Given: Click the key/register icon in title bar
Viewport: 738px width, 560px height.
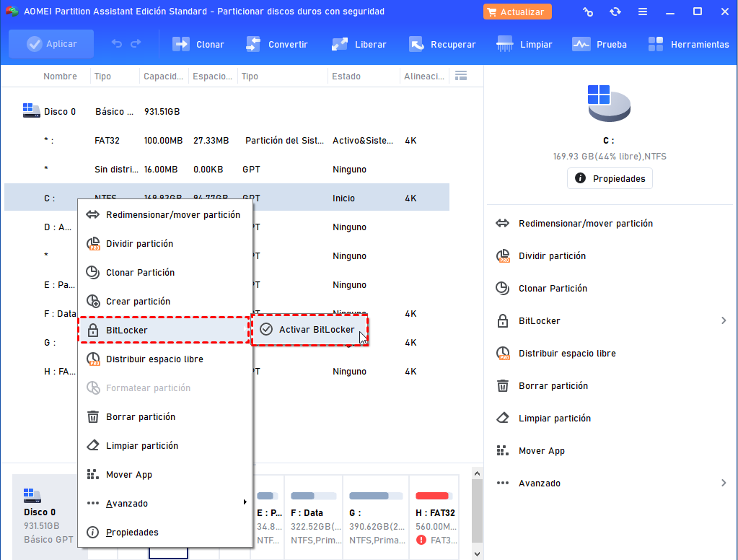Looking at the screenshot, I should (x=588, y=12).
